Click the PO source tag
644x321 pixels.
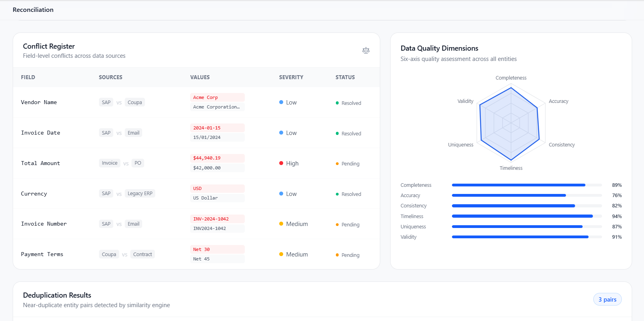tap(138, 163)
